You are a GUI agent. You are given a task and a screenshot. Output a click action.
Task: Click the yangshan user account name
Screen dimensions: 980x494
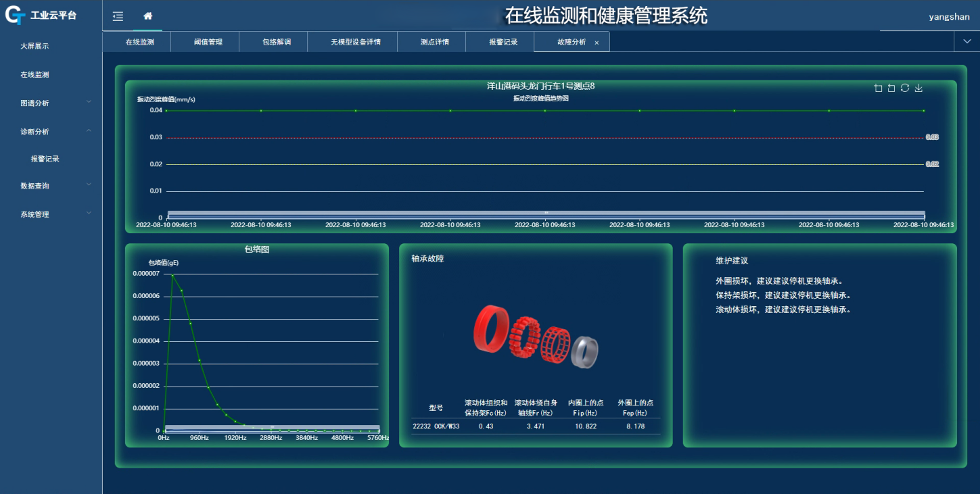tap(950, 16)
